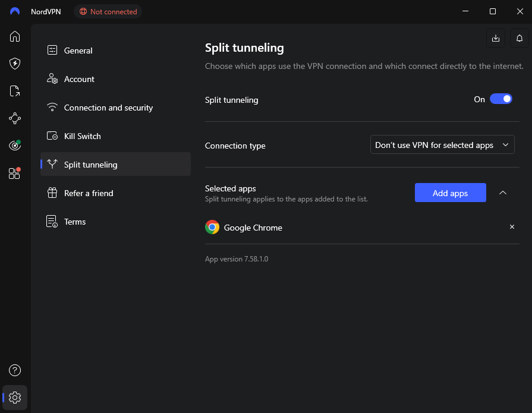Open Kill Switch settings
Viewport: 532px width, 413px height.
(x=115, y=136)
